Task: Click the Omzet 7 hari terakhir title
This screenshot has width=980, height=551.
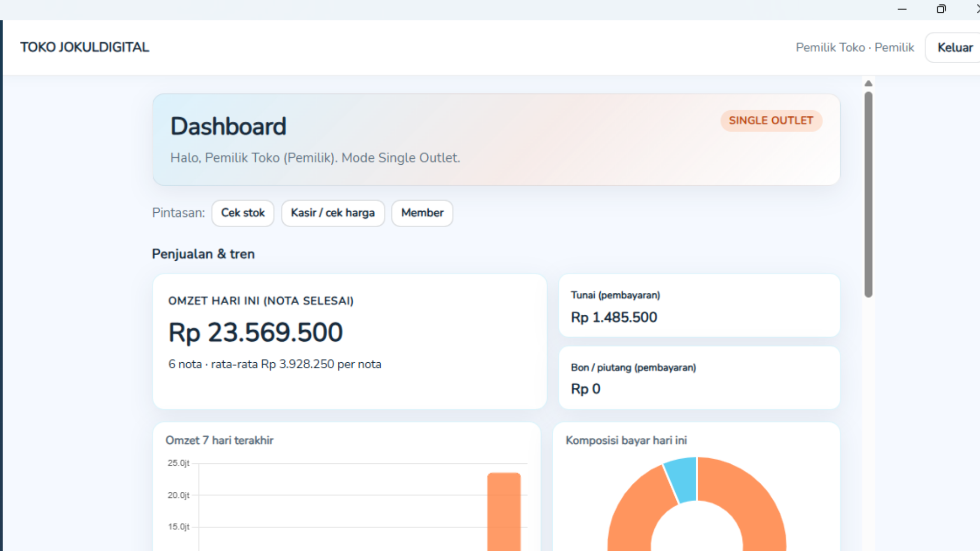Action: click(219, 440)
